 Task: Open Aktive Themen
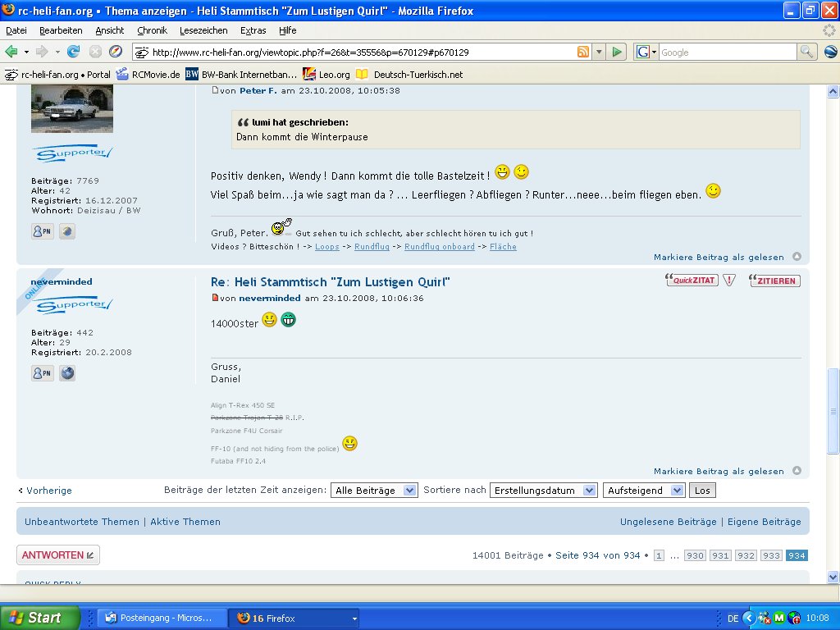click(x=185, y=522)
